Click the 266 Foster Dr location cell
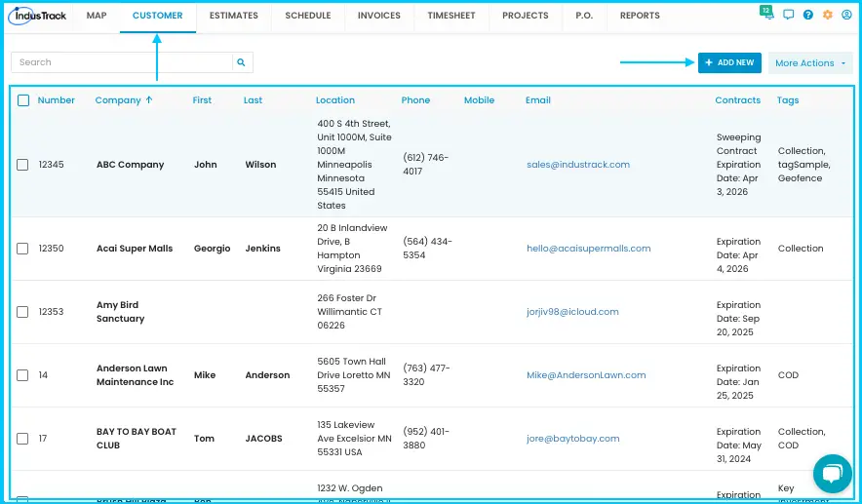 pyautogui.click(x=350, y=312)
